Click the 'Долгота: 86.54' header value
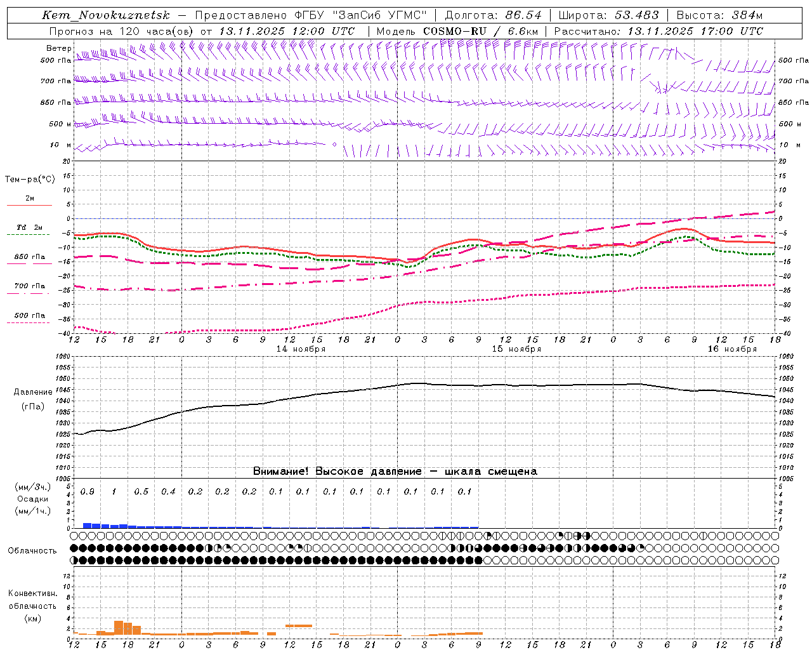Screen dimensions: 812x650 [x=493, y=15]
